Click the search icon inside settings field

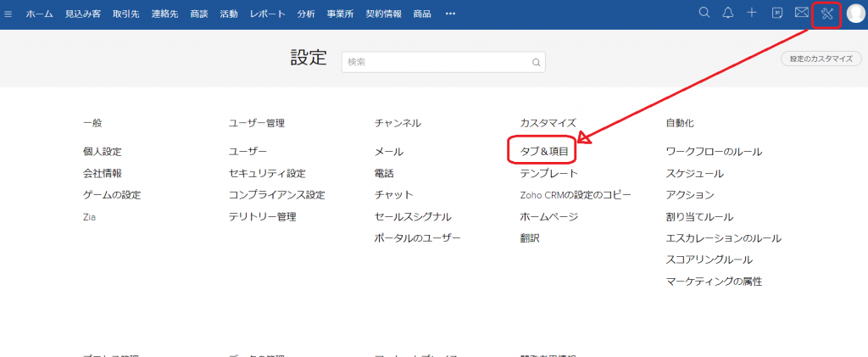pos(536,63)
